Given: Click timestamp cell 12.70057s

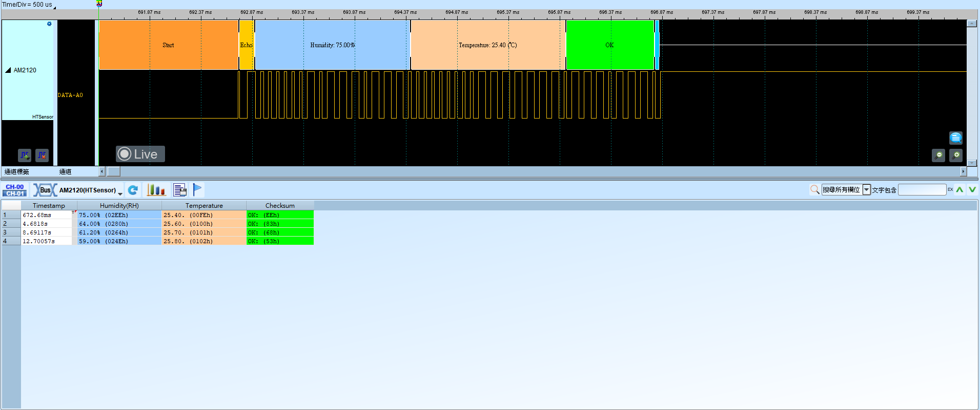Looking at the screenshot, I should (47, 241).
